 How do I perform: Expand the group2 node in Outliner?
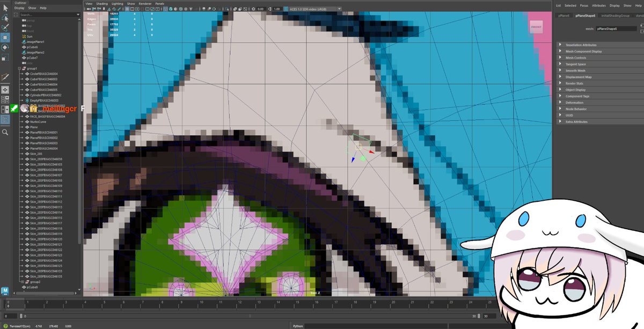click(x=22, y=282)
